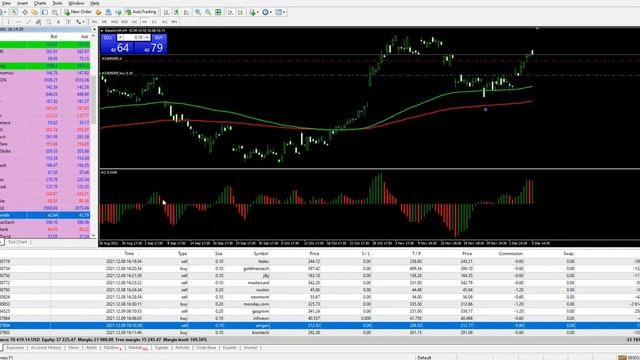Switch to W1 timeframe

164,22
